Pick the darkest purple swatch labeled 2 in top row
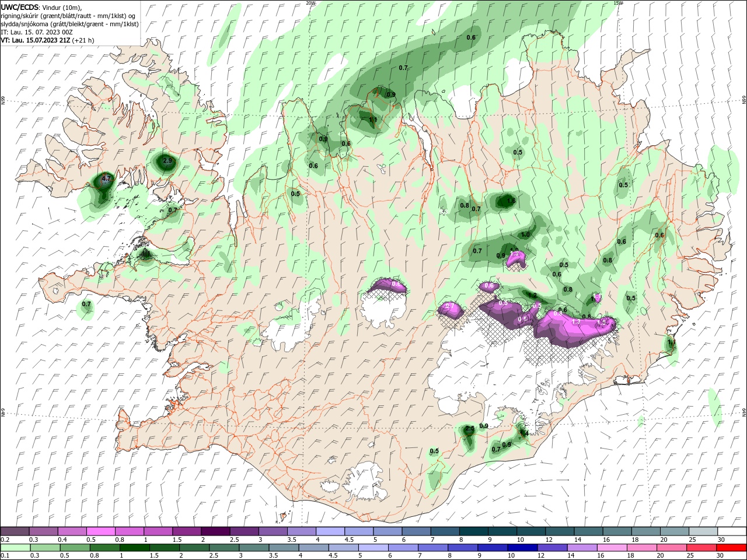 tap(215, 531)
